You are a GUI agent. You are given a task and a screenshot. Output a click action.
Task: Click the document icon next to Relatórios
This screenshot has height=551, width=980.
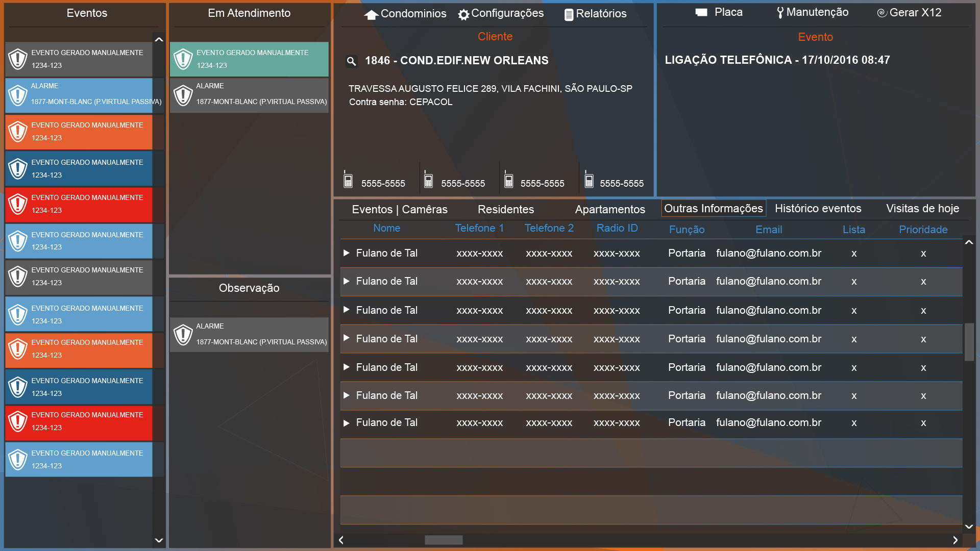coord(569,15)
